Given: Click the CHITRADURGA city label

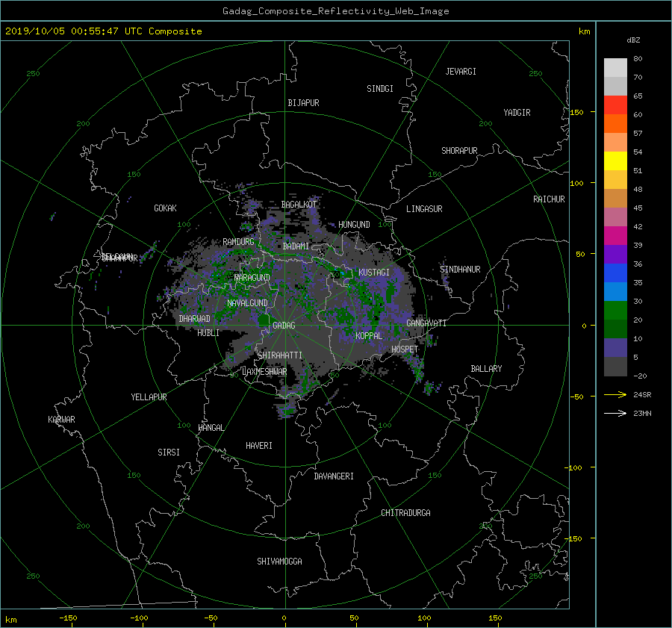Looking at the screenshot, I should pos(405,513).
